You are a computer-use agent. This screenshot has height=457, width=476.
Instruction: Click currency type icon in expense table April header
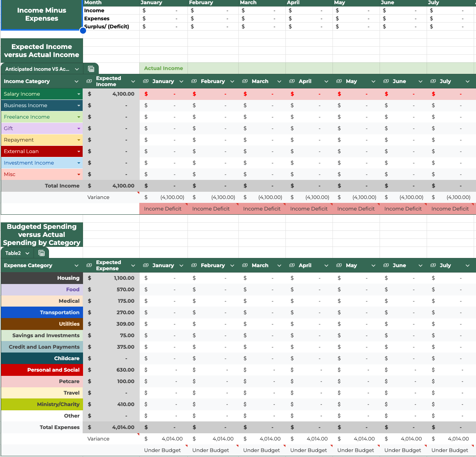(292, 265)
